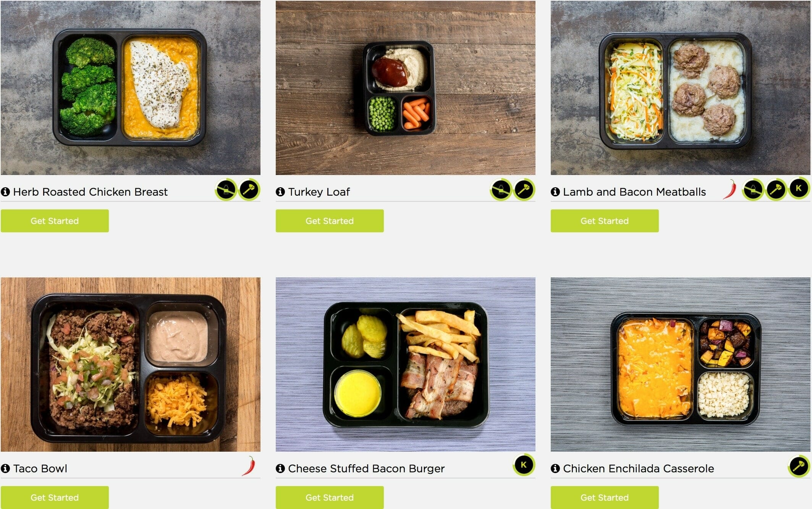The width and height of the screenshot is (812, 509).
Task: Open the Taco Bowl meal photo
Action: pos(131,365)
